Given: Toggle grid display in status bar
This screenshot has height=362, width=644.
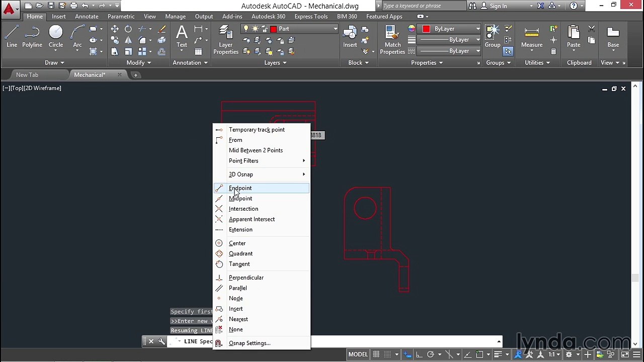Looking at the screenshot, I should (x=376, y=354).
